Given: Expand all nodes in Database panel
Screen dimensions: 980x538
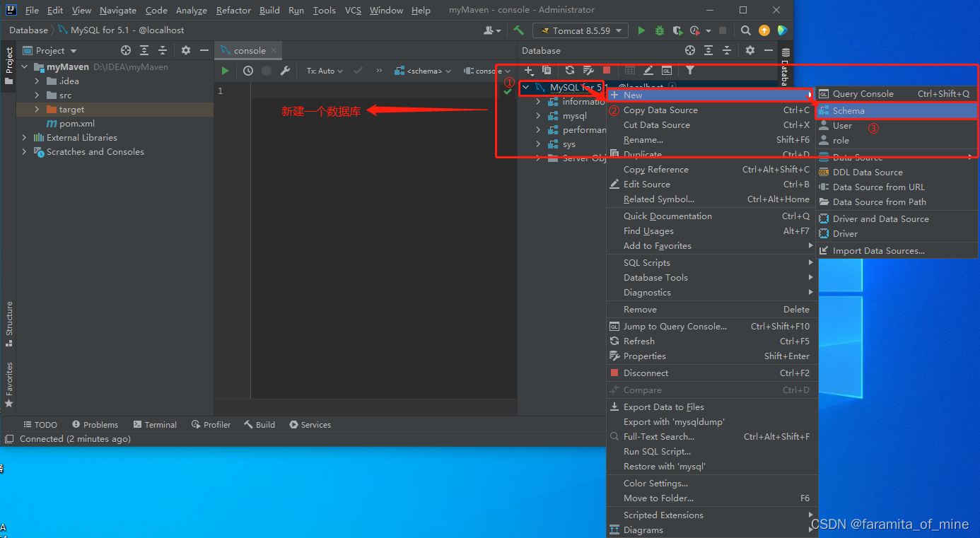Looking at the screenshot, I should [x=708, y=50].
